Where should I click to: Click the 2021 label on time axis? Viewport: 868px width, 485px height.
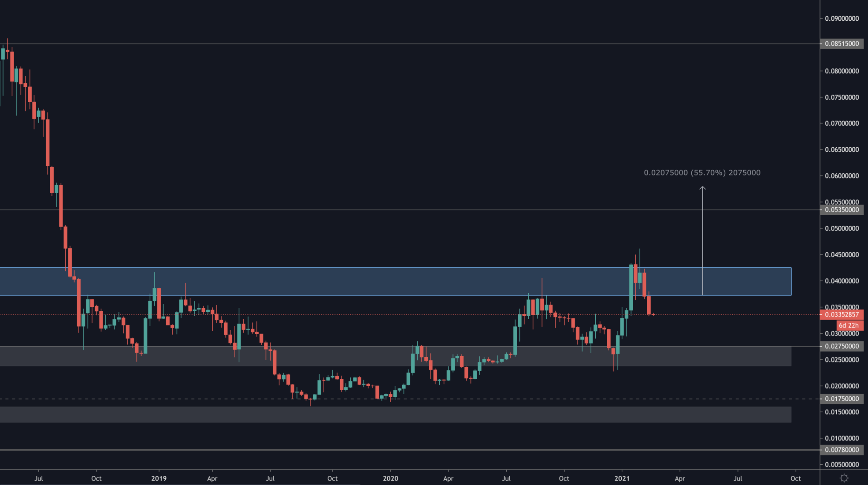(622, 478)
